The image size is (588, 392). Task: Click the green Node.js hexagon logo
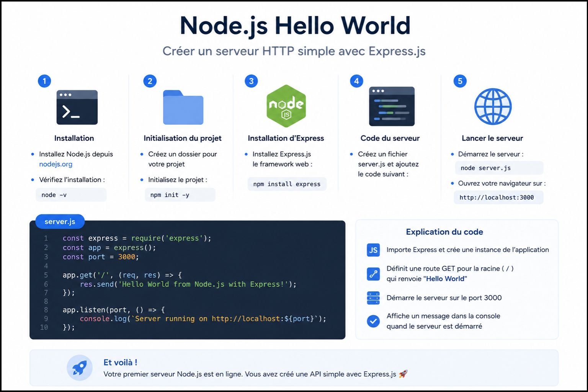pyautogui.click(x=286, y=106)
